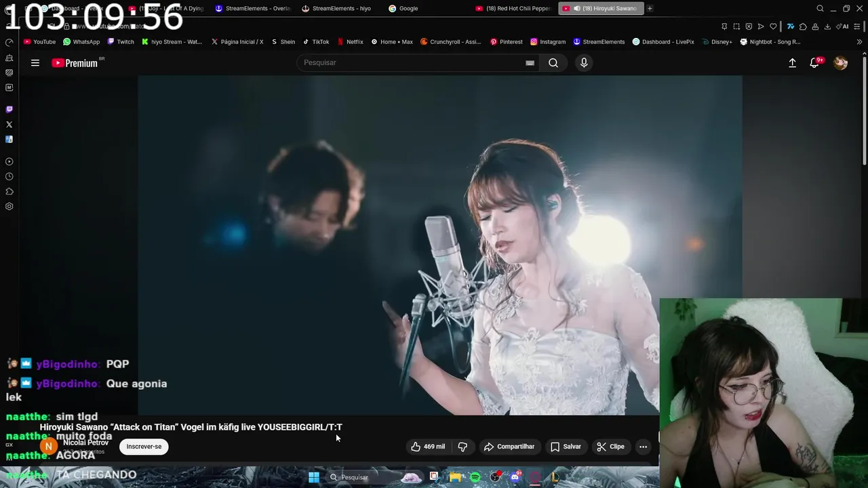Open the browser tab search magnifier
Viewport: 868px width, 488px height.
(x=820, y=8)
